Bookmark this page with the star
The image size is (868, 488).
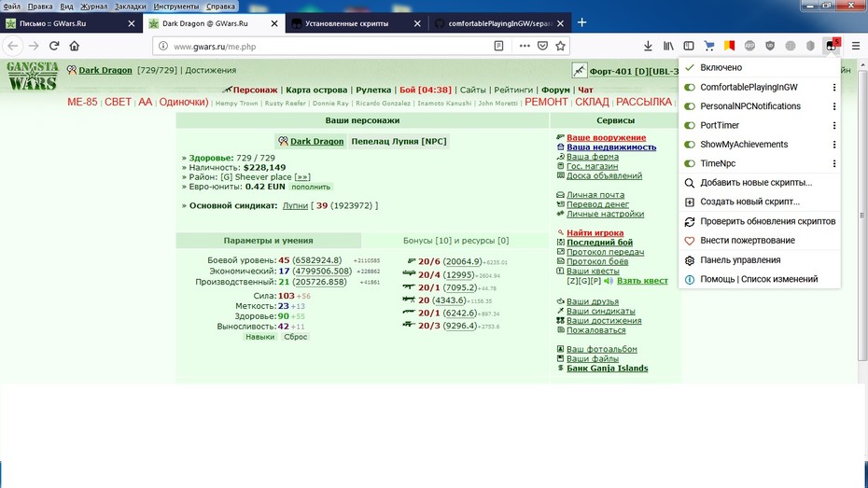click(560, 46)
